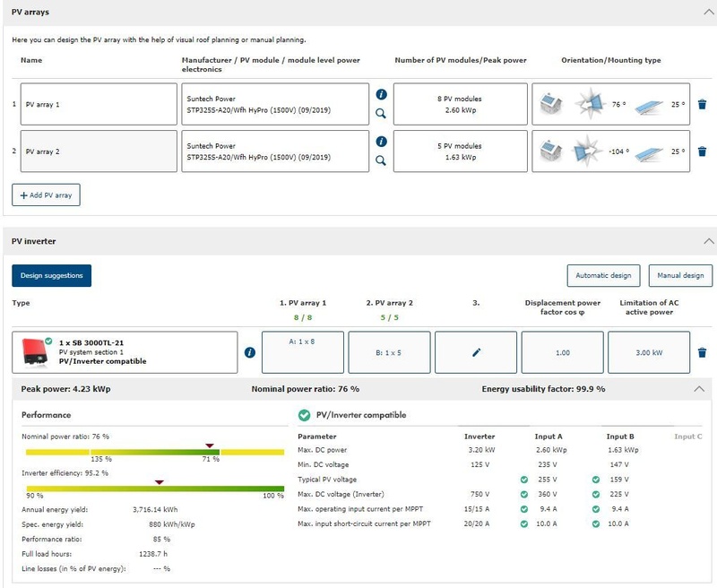Click info icon for PV array 2
The height and width of the screenshot is (588, 717).
click(381, 142)
